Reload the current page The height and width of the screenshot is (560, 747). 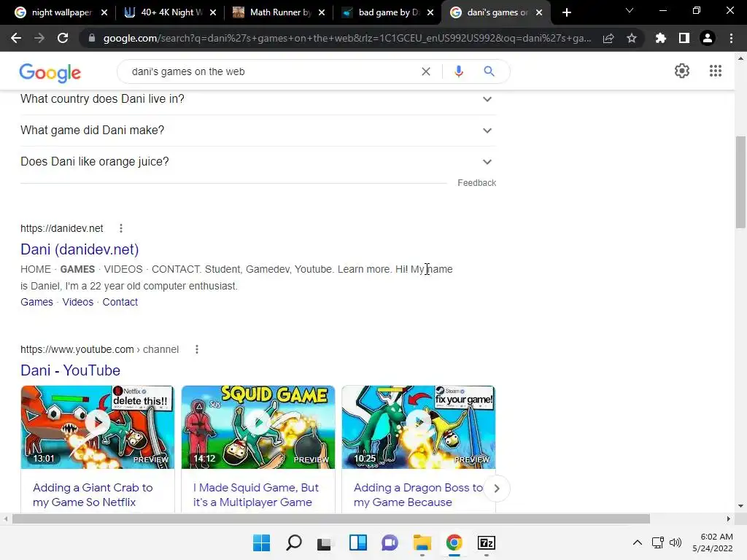(x=63, y=38)
